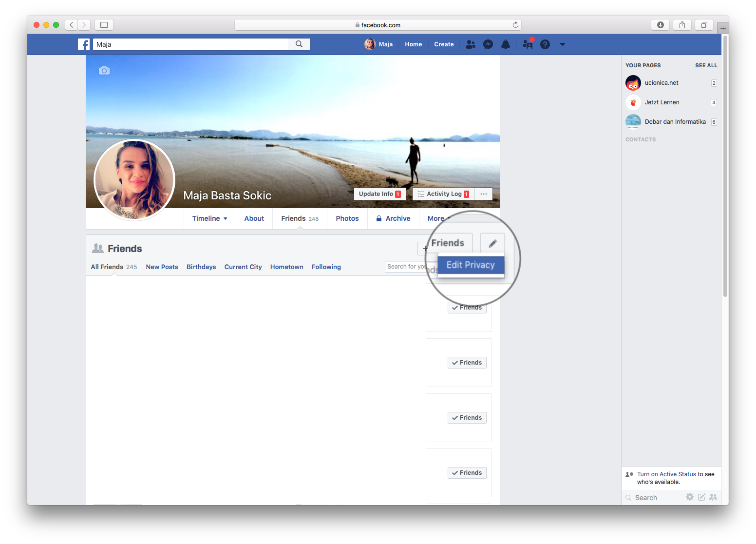Click the profile picture thumbnail

134,180
